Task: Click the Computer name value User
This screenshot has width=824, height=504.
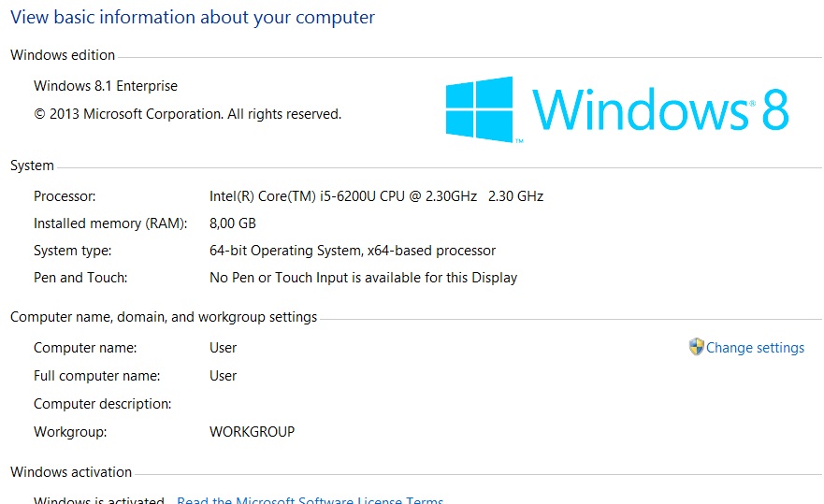Action: (224, 348)
